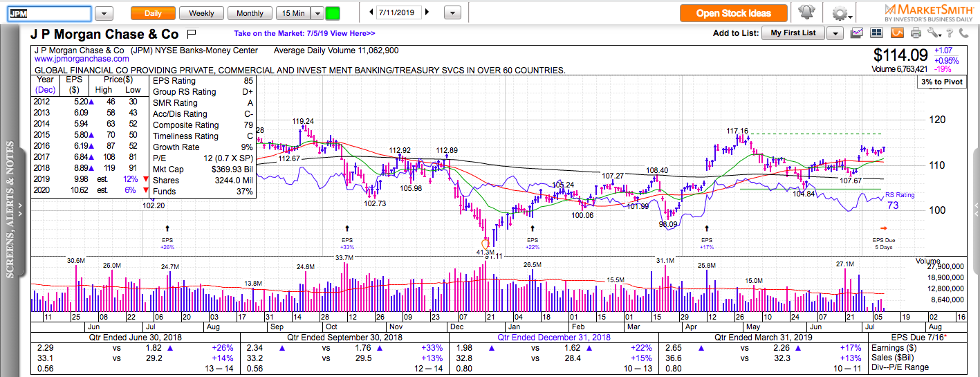The image size is (980, 377).
Task: Click the 41.3M volume label
Action: pos(486,254)
